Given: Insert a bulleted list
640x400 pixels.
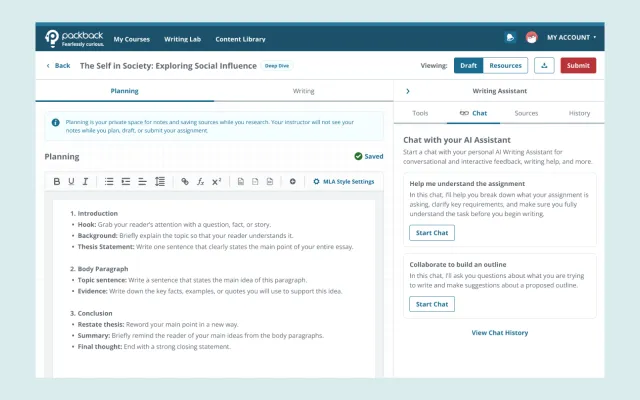Looking at the screenshot, I should [x=109, y=182].
